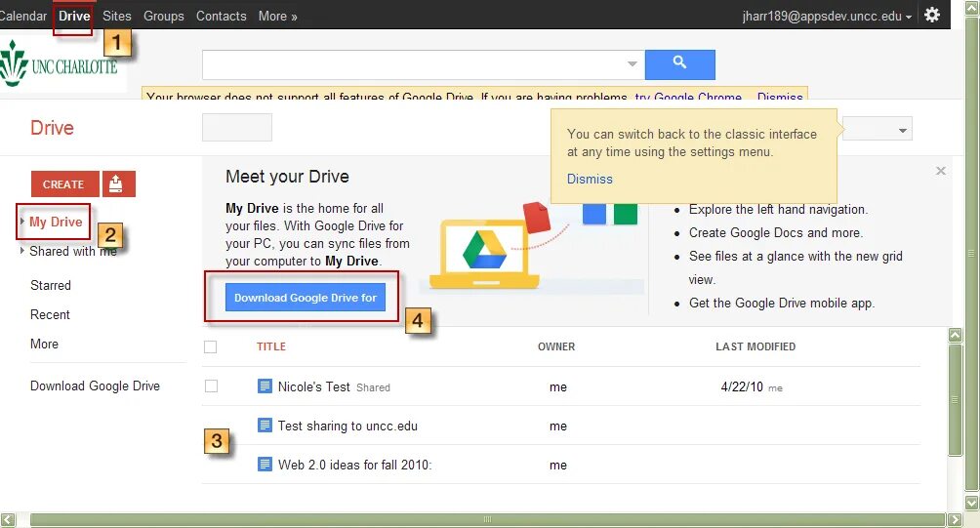Show Starred items
The width and height of the screenshot is (980, 528).
[x=51, y=285]
